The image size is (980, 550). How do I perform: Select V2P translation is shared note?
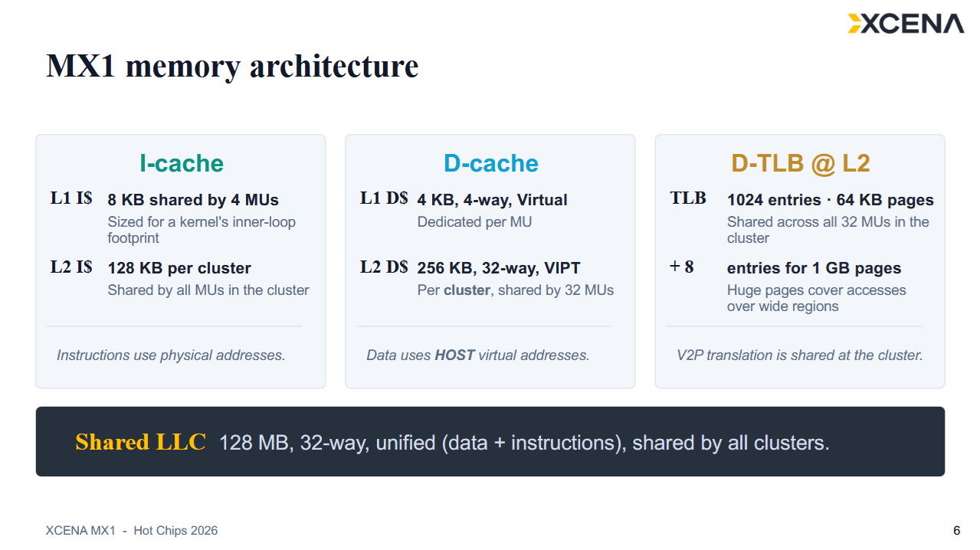coord(800,355)
